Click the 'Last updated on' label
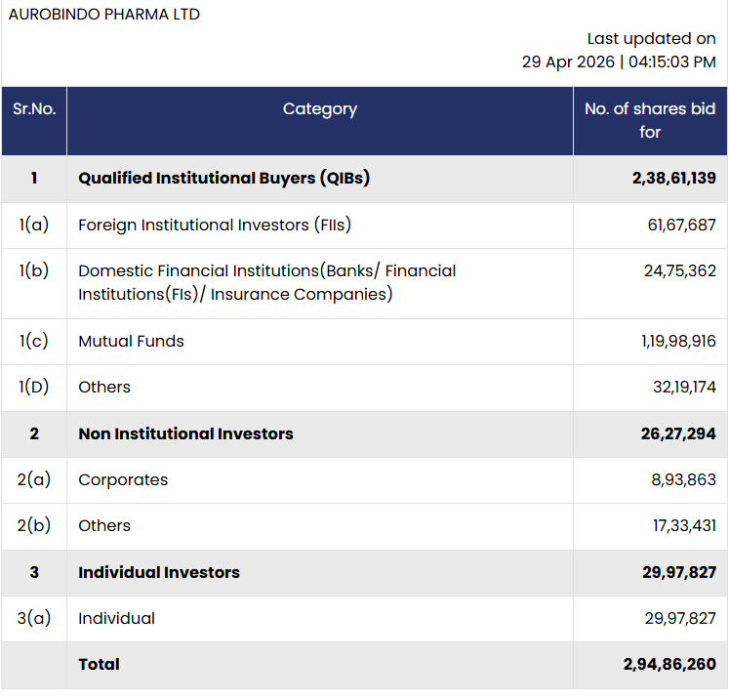Screen dimensions: 729x700 click(x=651, y=39)
